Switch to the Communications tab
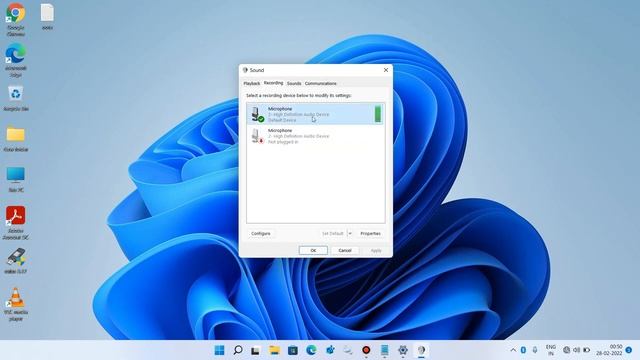Viewport: 640px width, 360px height. pos(321,83)
